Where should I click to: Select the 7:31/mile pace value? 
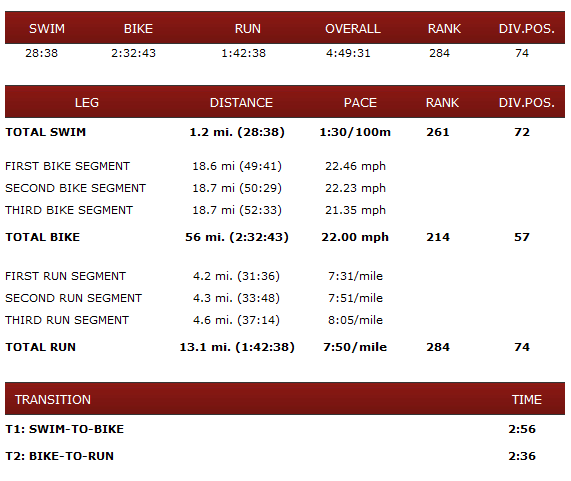pos(355,276)
